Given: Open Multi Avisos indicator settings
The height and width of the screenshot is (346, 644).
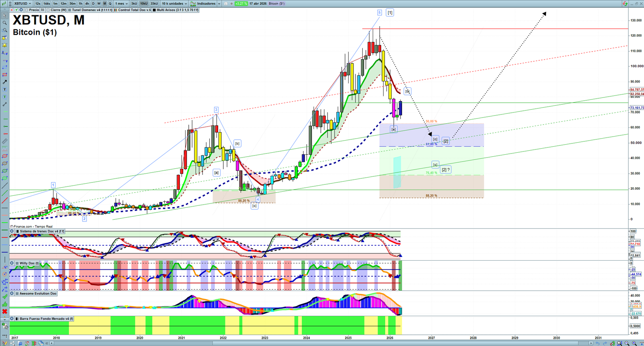Looking at the screenshot, I should [178, 10].
